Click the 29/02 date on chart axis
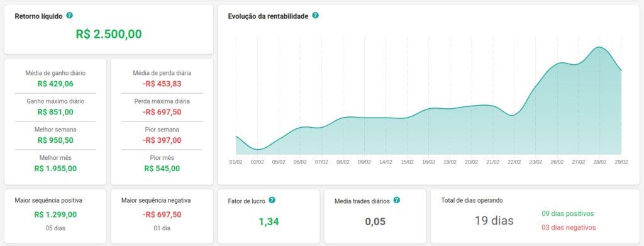The width and height of the screenshot is (644, 246). point(621,162)
